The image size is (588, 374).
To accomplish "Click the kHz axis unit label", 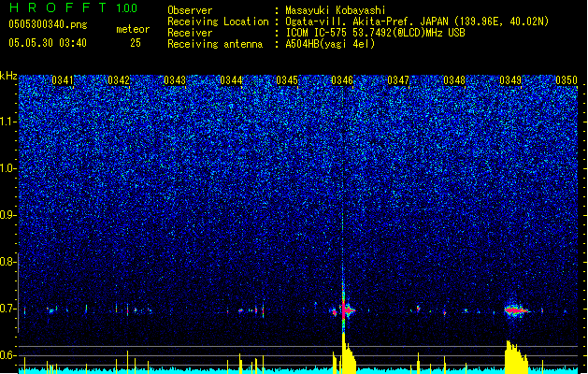I will (8, 76).
